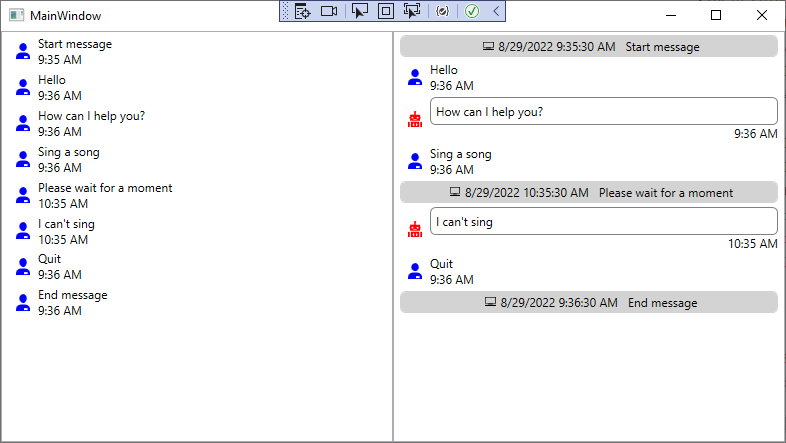Click user avatar next to left-pane I can't sing
Viewport: 786px width, 443px height.
click(23, 231)
